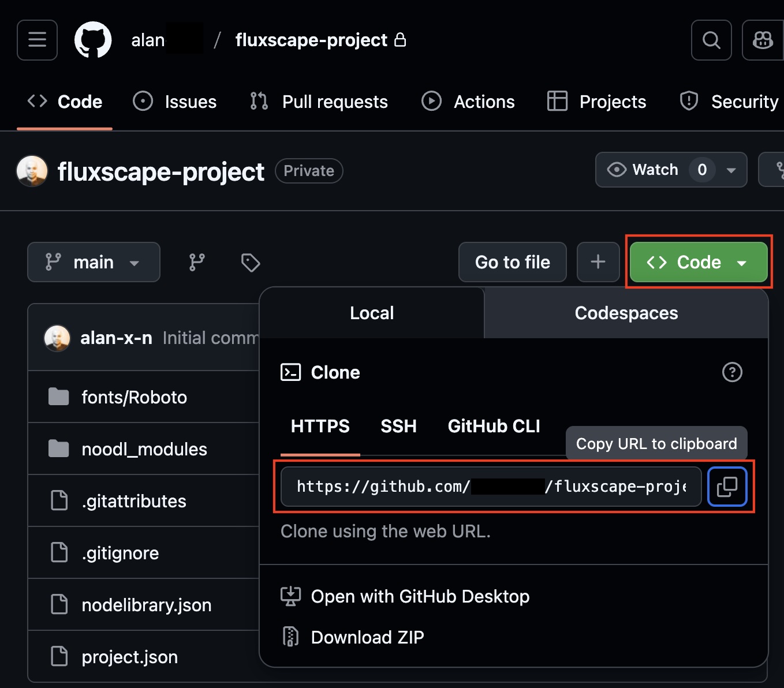Click Open with GitHub Desktop
Image resolution: width=784 pixels, height=688 pixels.
pos(420,596)
